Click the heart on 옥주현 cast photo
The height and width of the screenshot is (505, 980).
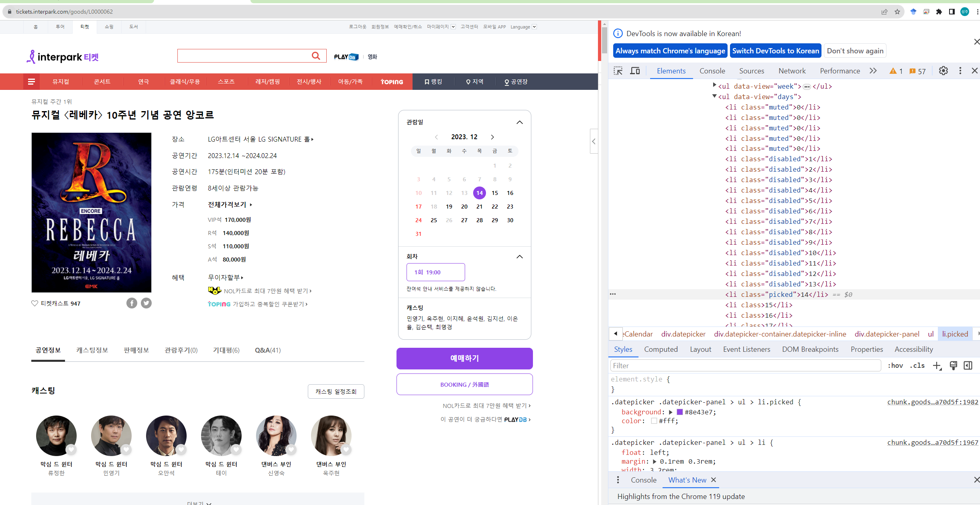click(x=346, y=450)
